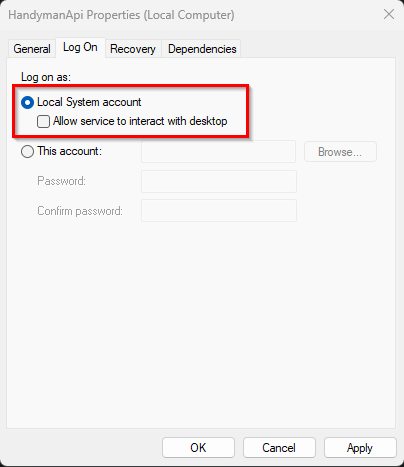This screenshot has width=404, height=467.
Task: Open the Recovery tab
Action: pos(133,49)
